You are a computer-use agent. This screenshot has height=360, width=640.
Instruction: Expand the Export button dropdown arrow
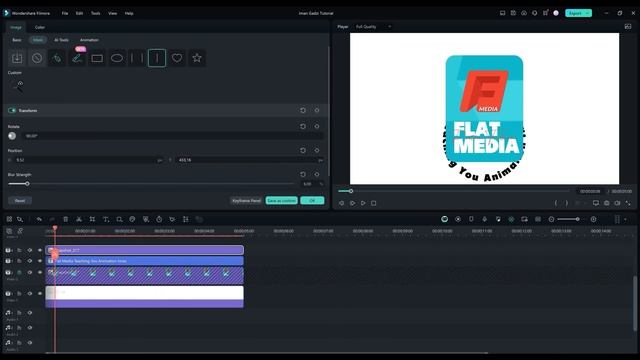587,13
